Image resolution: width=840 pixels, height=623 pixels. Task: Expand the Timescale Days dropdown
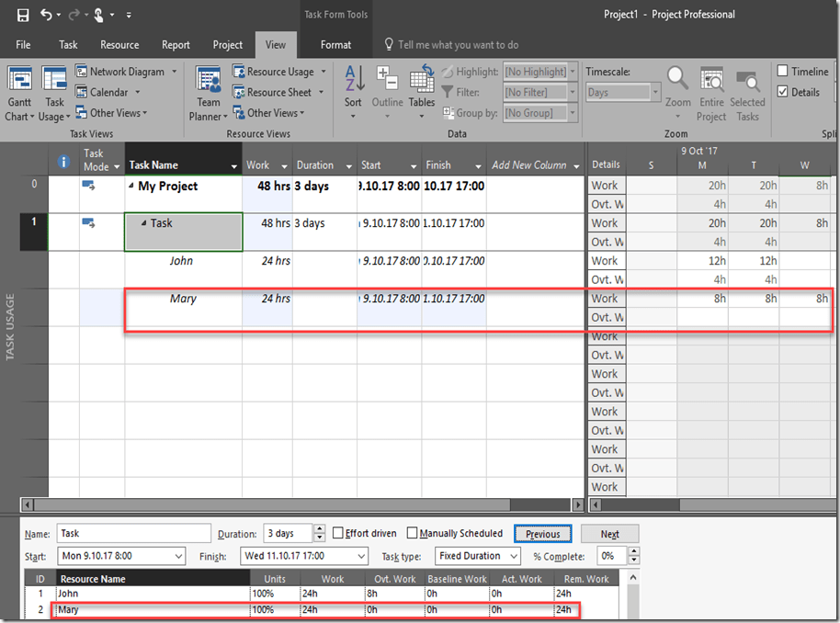[655, 93]
